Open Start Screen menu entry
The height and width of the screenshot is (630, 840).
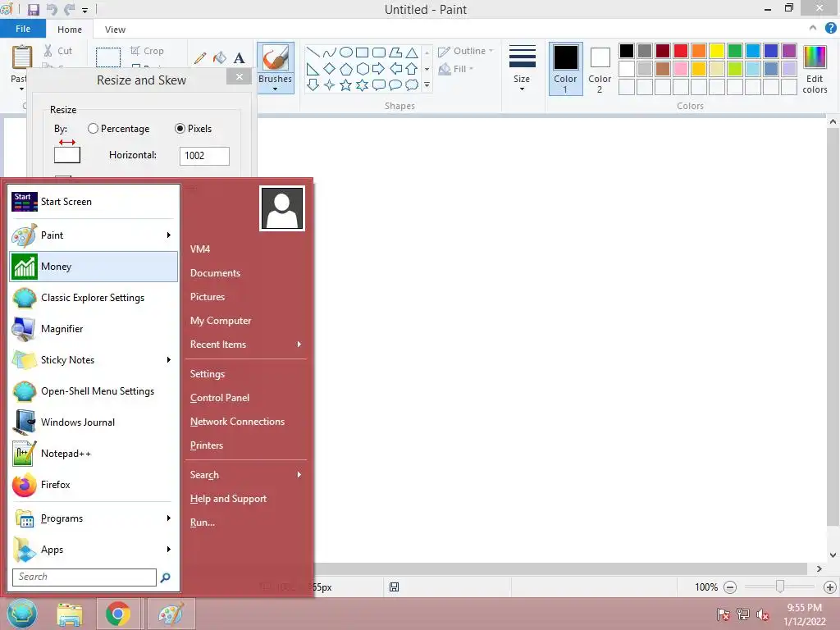[x=94, y=202]
